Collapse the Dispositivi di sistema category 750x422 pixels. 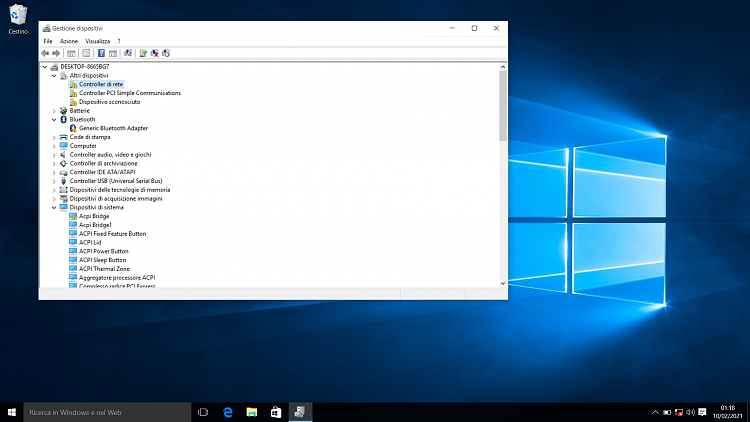pos(54,208)
